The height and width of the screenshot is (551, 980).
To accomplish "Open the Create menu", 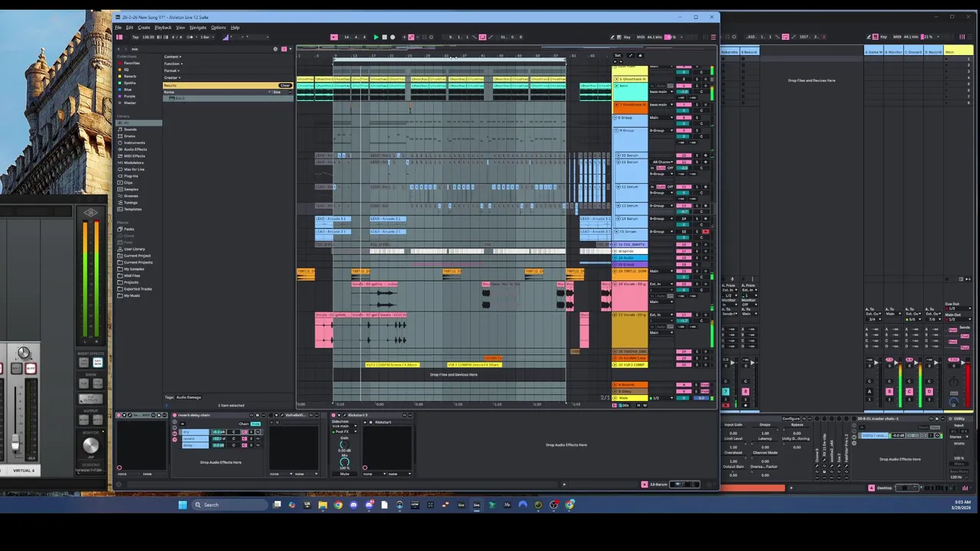I will 144,28.
